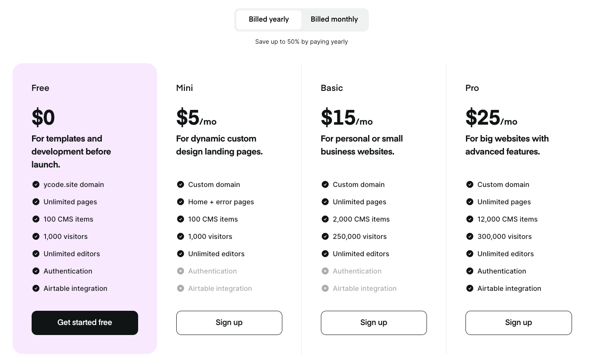The image size is (598, 364).
Task: Click the Save up to 50% text
Action: (x=301, y=42)
